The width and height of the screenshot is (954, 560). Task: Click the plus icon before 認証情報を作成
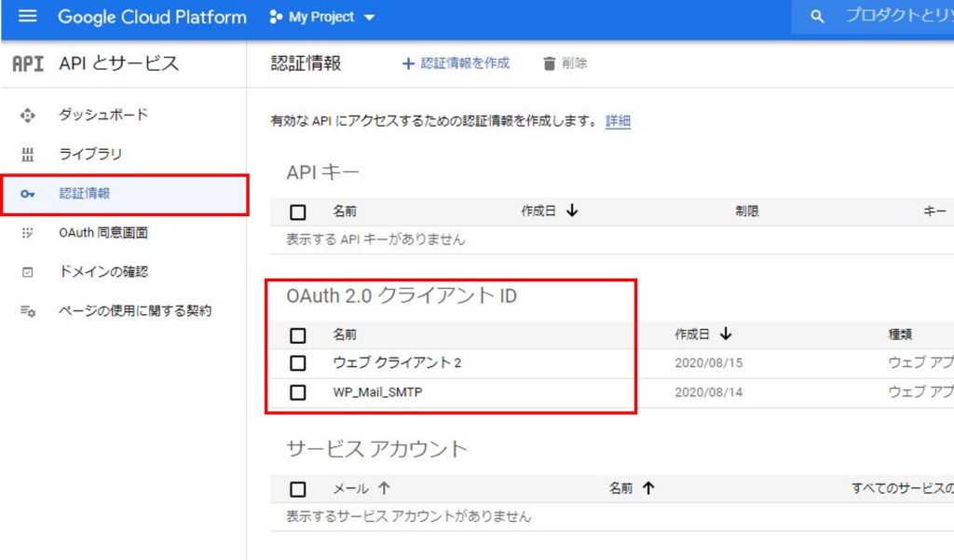tap(408, 63)
